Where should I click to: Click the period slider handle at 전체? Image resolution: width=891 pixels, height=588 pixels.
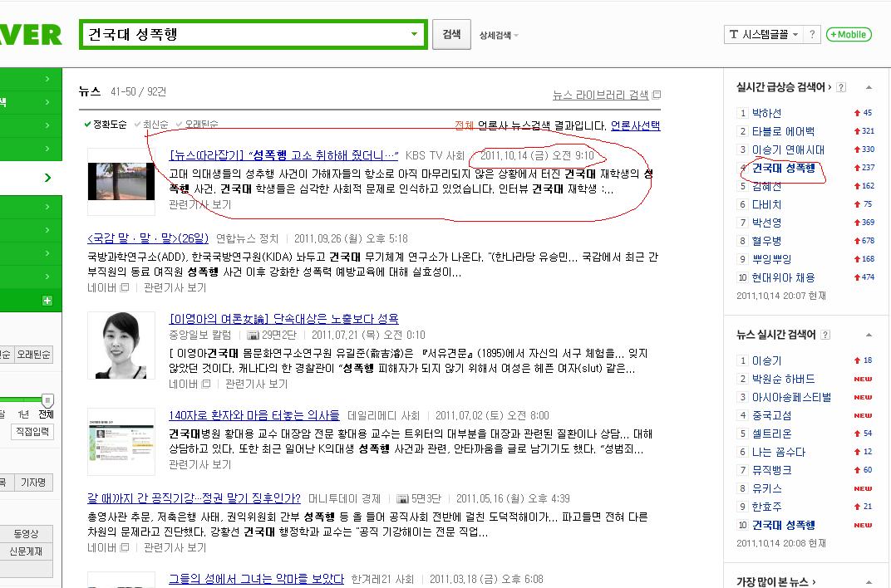tap(47, 400)
